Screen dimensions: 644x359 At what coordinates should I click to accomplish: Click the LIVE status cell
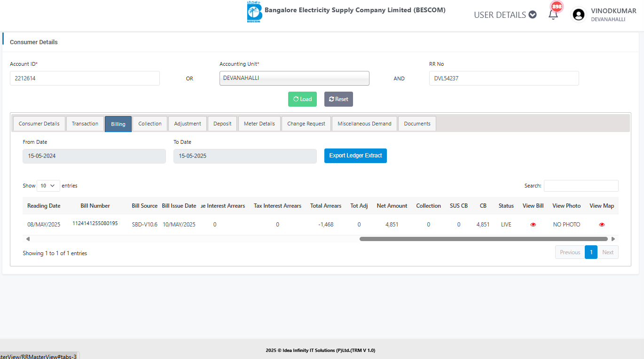click(506, 225)
